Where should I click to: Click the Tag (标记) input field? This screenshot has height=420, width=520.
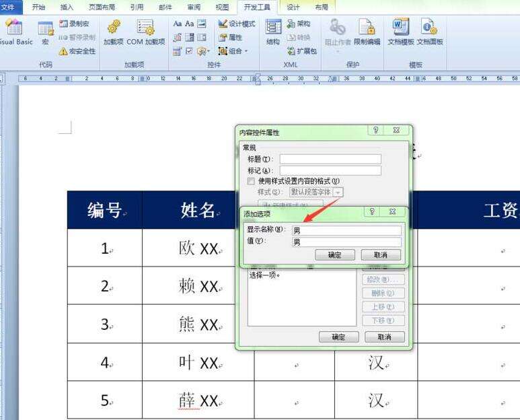click(x=330, y=170)
